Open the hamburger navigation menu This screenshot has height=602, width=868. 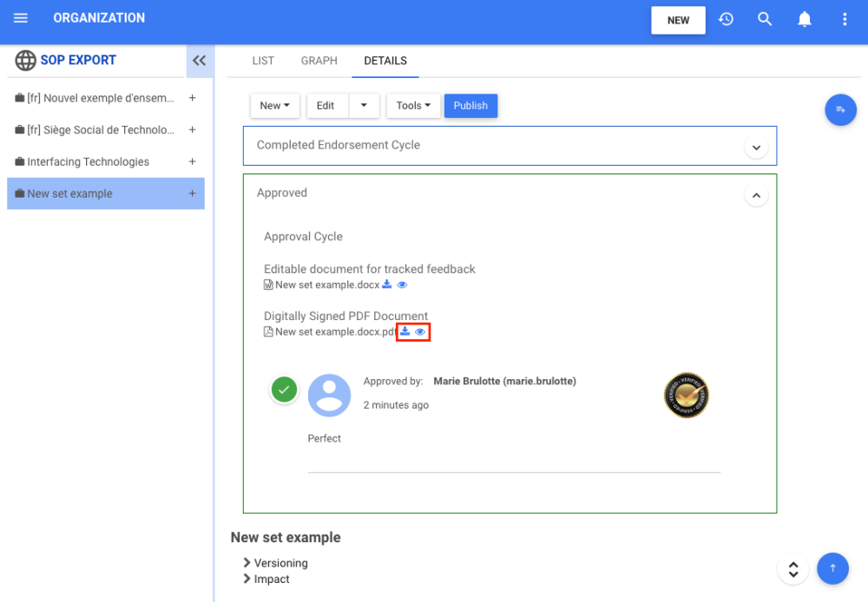(21, 18)
